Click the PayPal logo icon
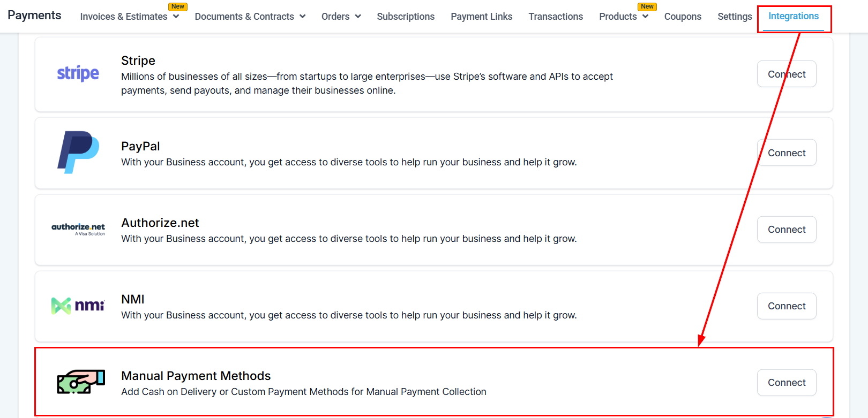The width and height of the screenshot is (868, 418). (x=78, y=152)
